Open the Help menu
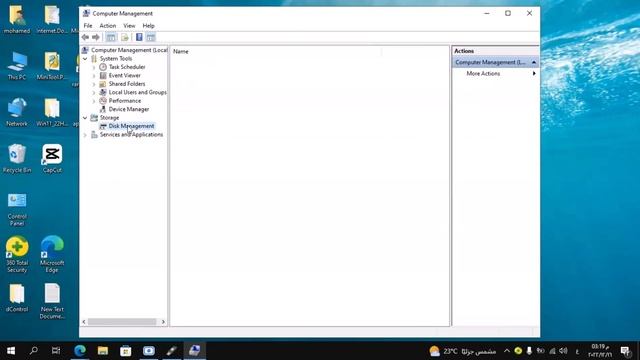This screenshot has height=360, width=640. coord(149,26)
